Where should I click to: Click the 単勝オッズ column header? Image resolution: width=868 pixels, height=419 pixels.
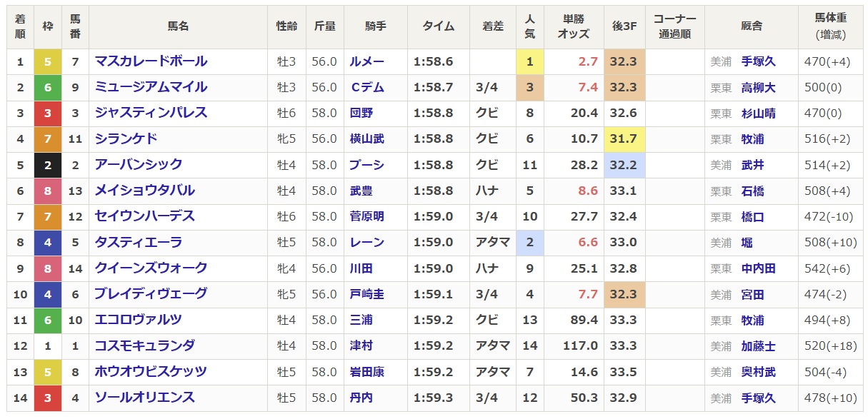573,26
